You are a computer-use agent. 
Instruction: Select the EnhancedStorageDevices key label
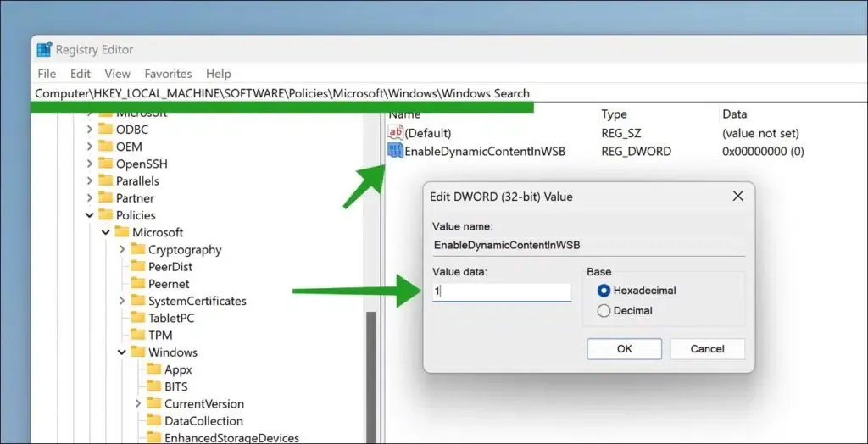[232, 438]
